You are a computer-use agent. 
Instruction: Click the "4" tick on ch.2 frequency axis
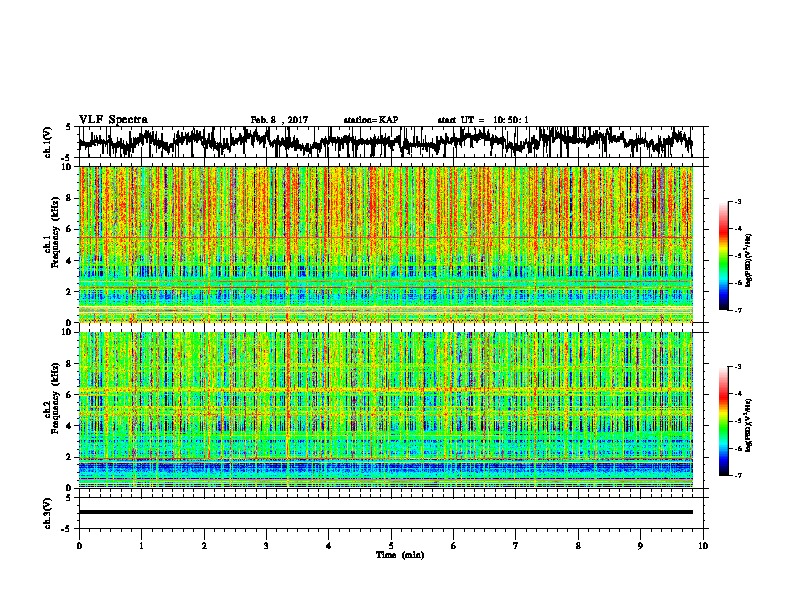(x=70, y=426)
